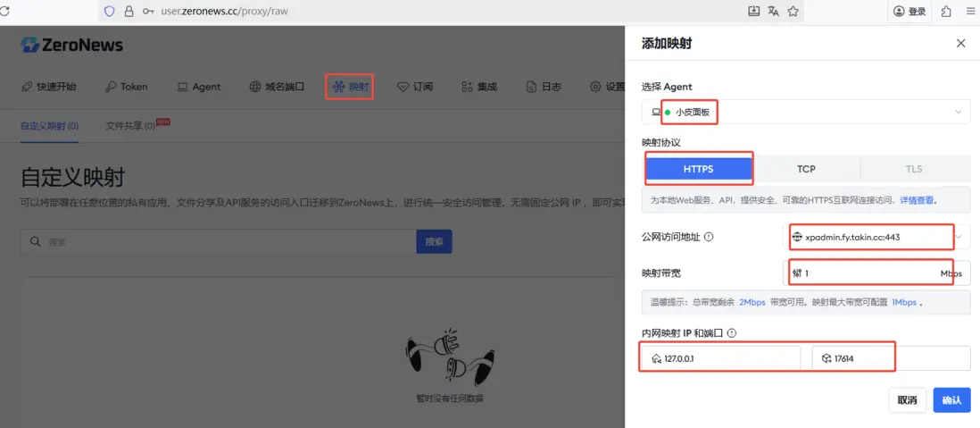
Task: Click the 公网访问地址 help info icon
Action: click(709, 237)
